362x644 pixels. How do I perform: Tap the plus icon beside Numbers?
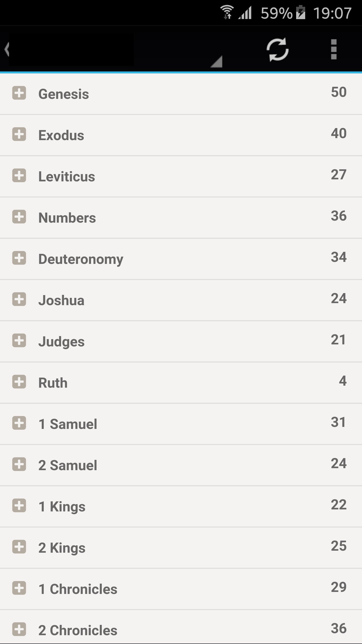(19, 217)
